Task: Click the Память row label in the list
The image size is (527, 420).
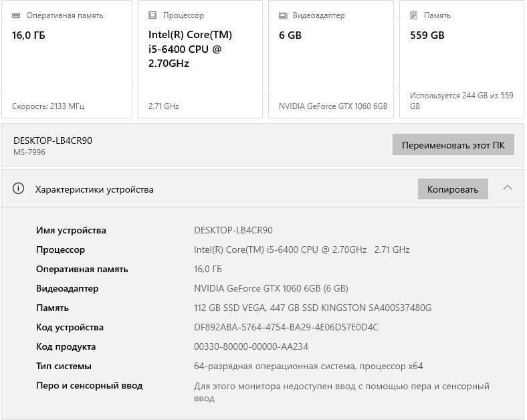Action: tap(52, 308)
